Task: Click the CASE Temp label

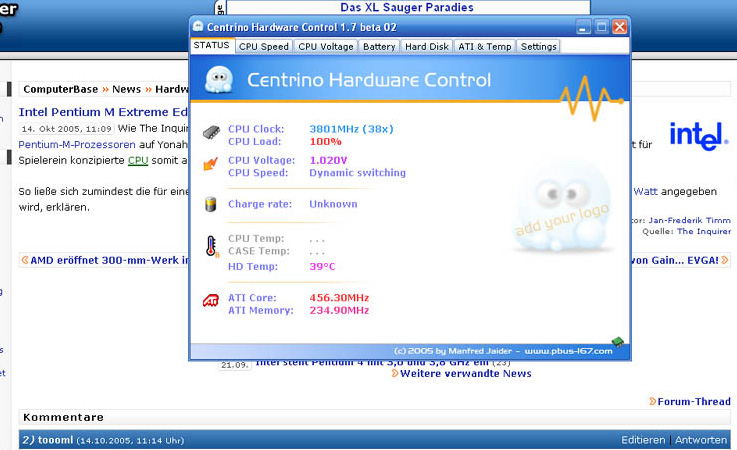Action: click(x=259, y=251)
